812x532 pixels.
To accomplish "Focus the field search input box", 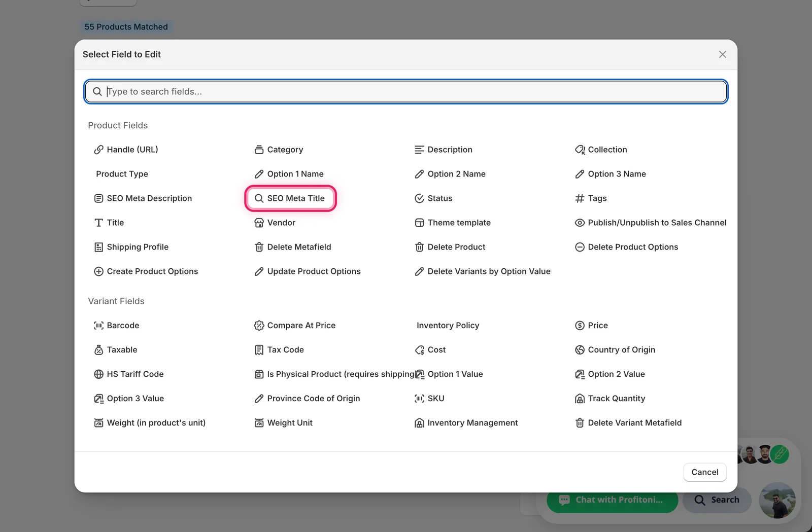I will tap(406, 92).
